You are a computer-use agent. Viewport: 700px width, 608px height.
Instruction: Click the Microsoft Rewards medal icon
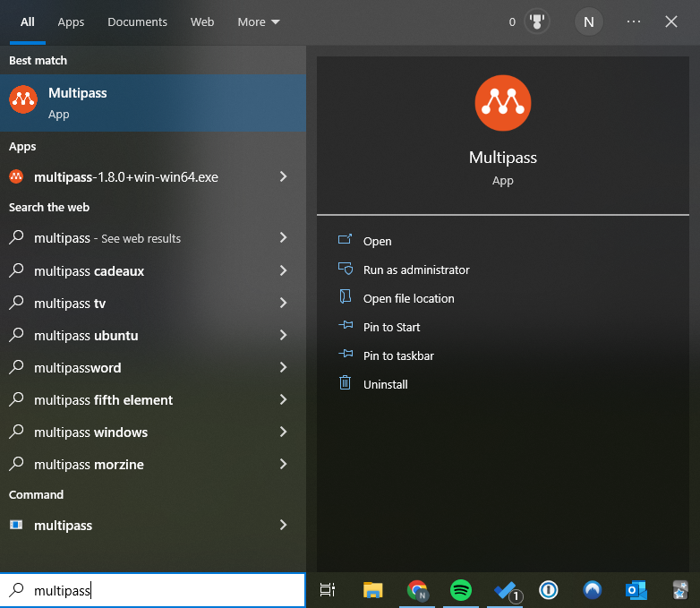(539, 21)
